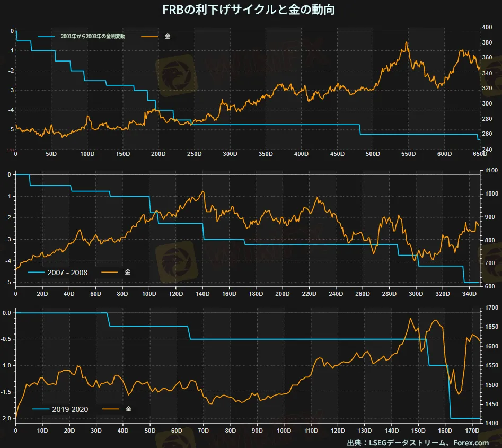
Task: Select the 260D tick on the middle chart axis
Action: point(362,293)
